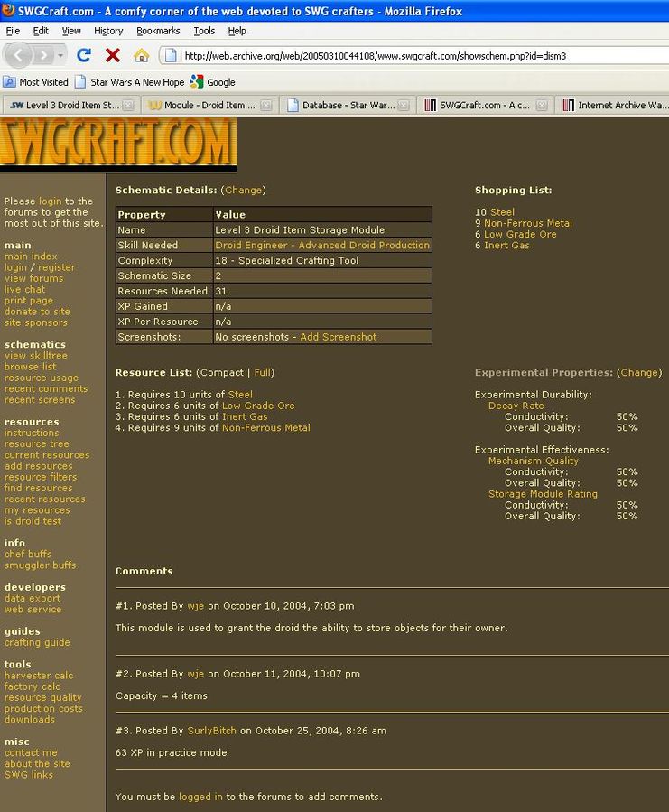Open the recent history dropdown arrow

[60, 56]
